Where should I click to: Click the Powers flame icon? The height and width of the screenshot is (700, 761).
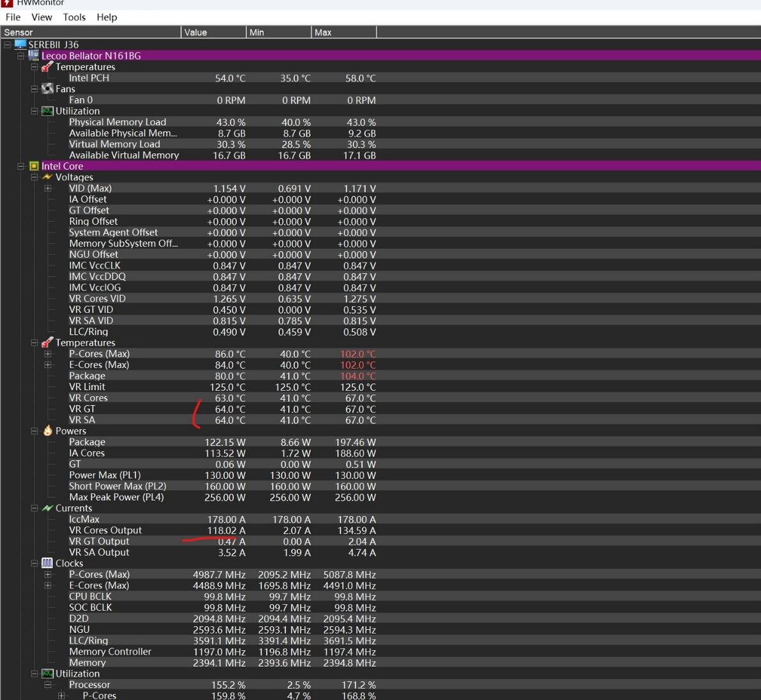coord(47,430)
